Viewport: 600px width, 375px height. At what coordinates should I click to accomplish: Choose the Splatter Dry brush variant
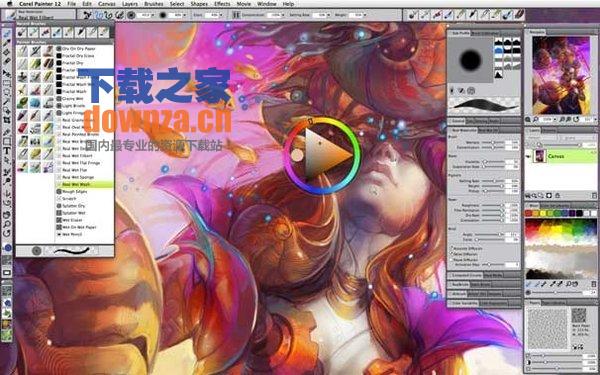84,206
